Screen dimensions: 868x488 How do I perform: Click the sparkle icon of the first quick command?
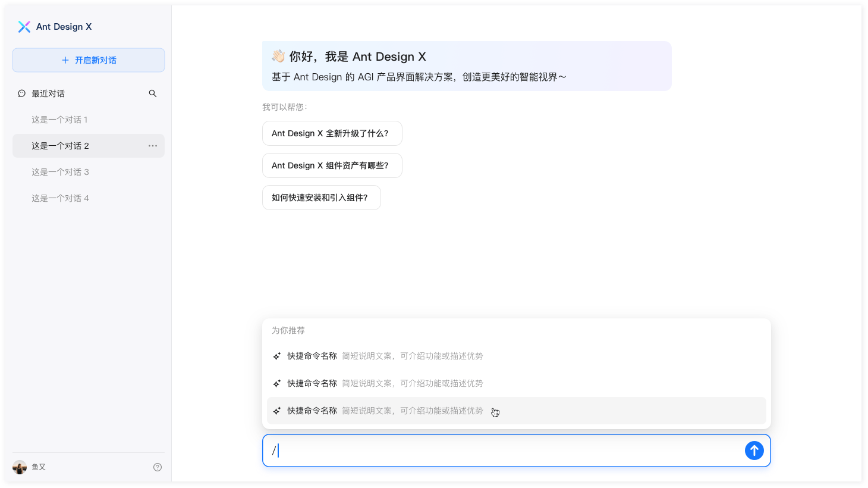pyautogui.click(x=277, y=356)
